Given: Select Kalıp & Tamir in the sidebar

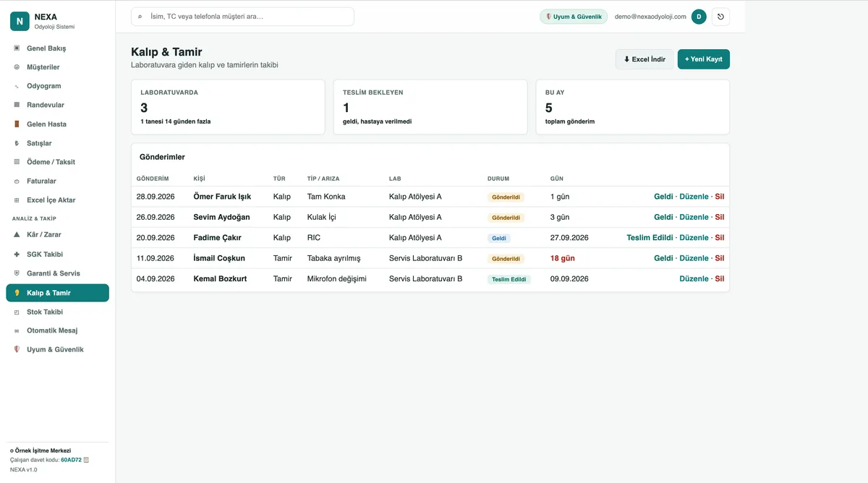Looking at the screenshot, I should pos(58,293).
